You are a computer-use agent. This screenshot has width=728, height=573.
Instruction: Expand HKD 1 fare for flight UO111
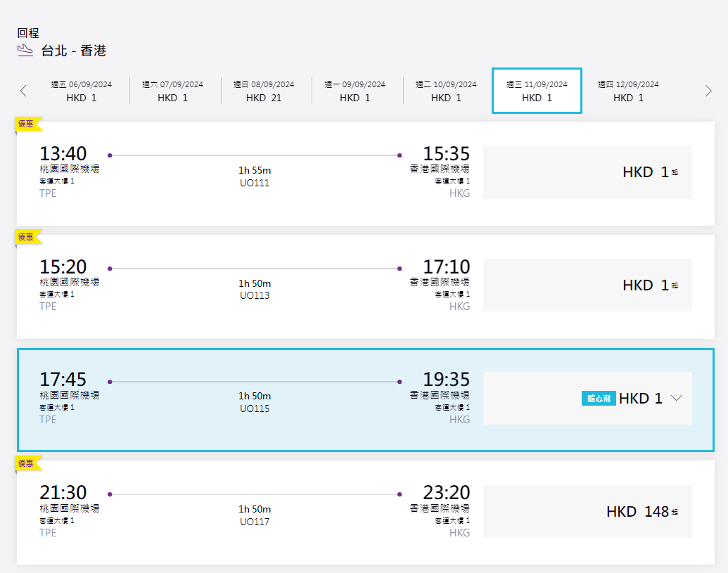(587, 172)
